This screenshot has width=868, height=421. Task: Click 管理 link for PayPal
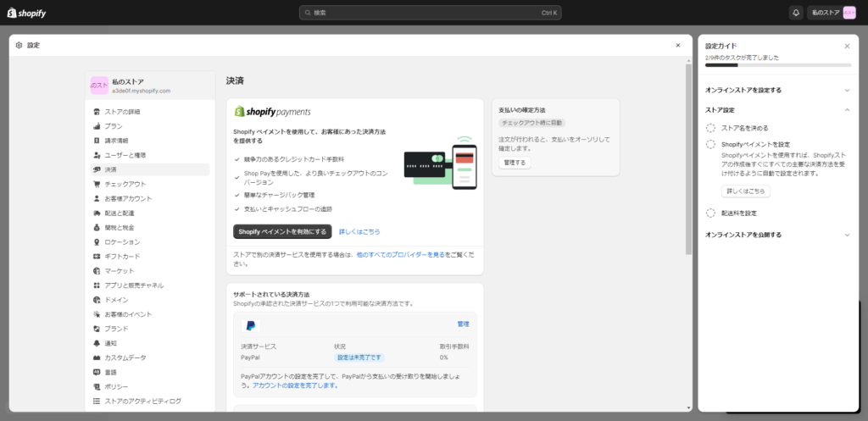coord(464,324)
